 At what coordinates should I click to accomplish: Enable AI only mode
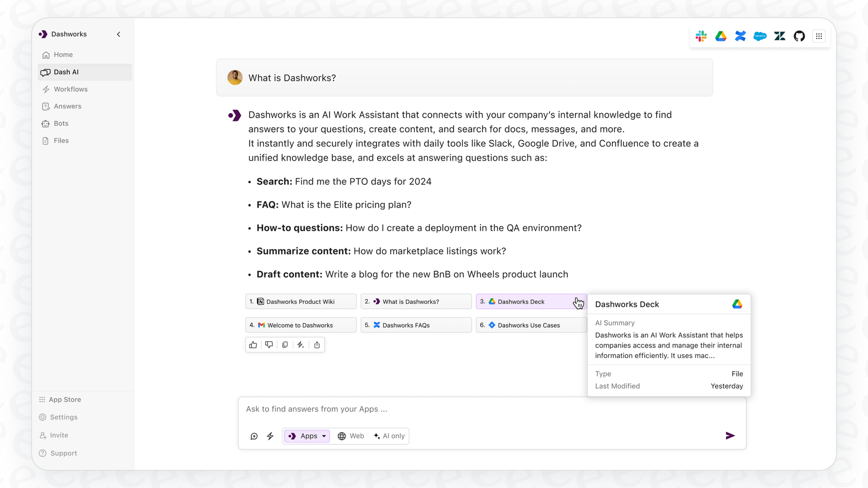coord(389,436)
